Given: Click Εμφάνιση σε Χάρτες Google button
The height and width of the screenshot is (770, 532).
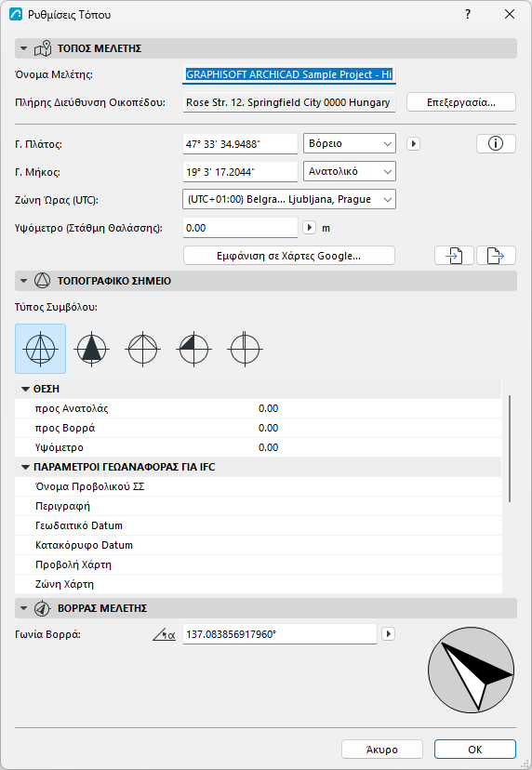Looking at the screenshot, I should click(x=289, y=256).
